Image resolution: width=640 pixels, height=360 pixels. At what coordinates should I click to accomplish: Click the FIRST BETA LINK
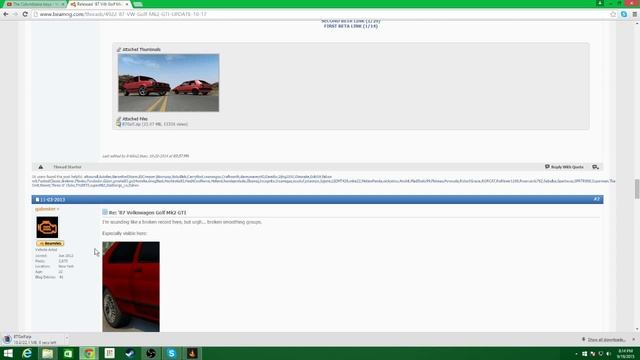[351, 26]
